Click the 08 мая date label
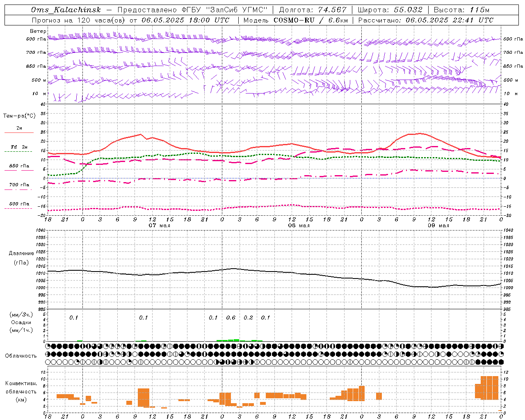 click(x=299, y=226)
